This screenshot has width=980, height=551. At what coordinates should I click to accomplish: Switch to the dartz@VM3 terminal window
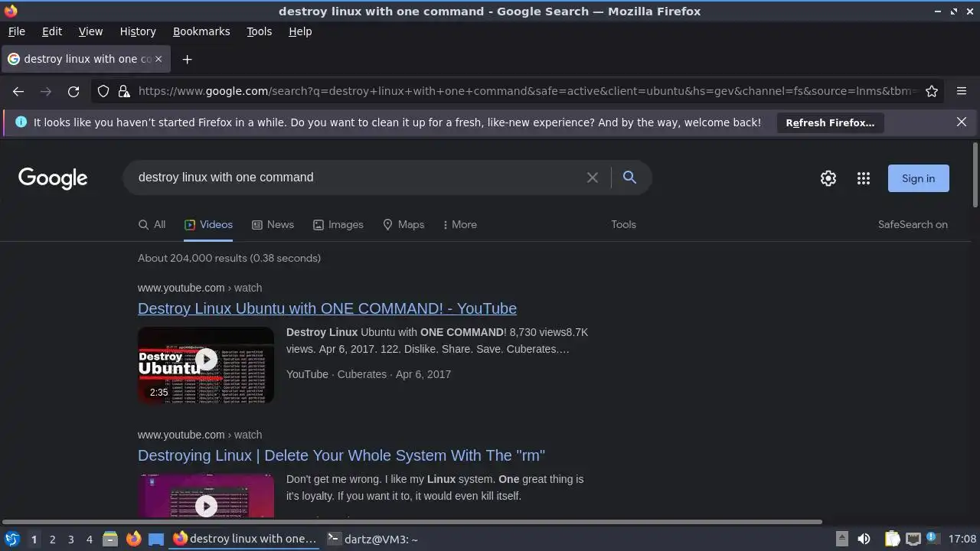(373, 539)
